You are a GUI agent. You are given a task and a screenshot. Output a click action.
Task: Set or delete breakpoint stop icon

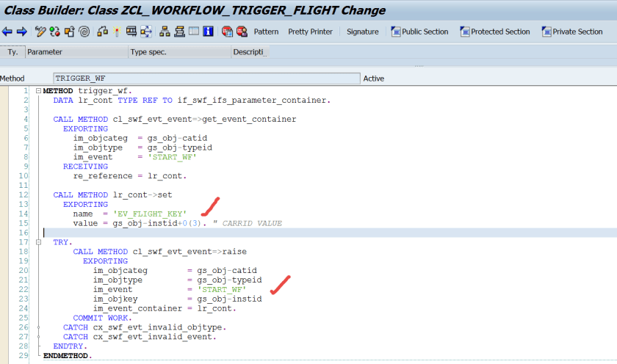coord(227,32)
